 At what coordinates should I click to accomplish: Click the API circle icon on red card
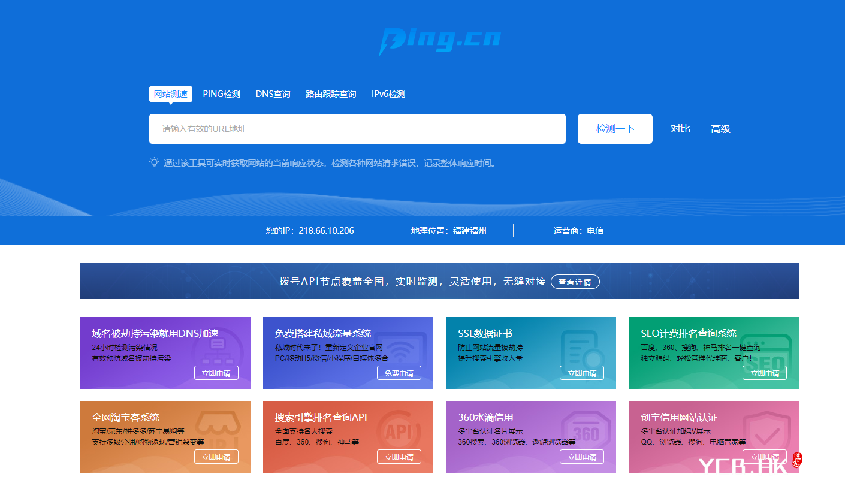click(399, 431)
